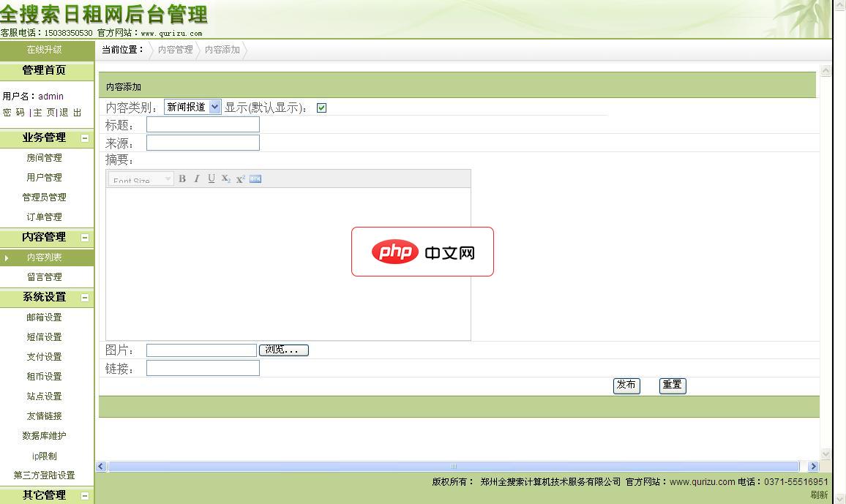Collapse the 系统设置 section

[x=85, y=298]
